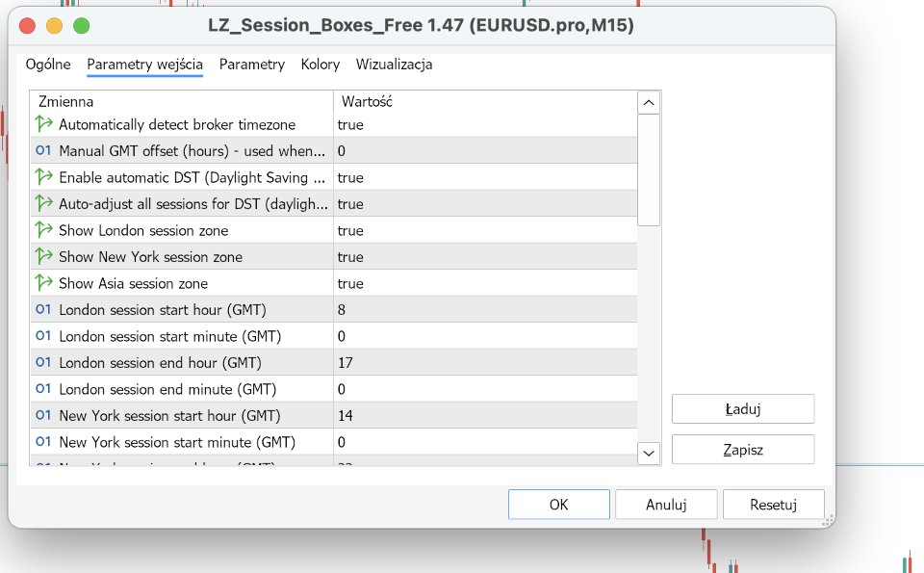Click the scroll up arrow of the parameter list
Viewport: 924px width, 573px height.
coord(648,103)
